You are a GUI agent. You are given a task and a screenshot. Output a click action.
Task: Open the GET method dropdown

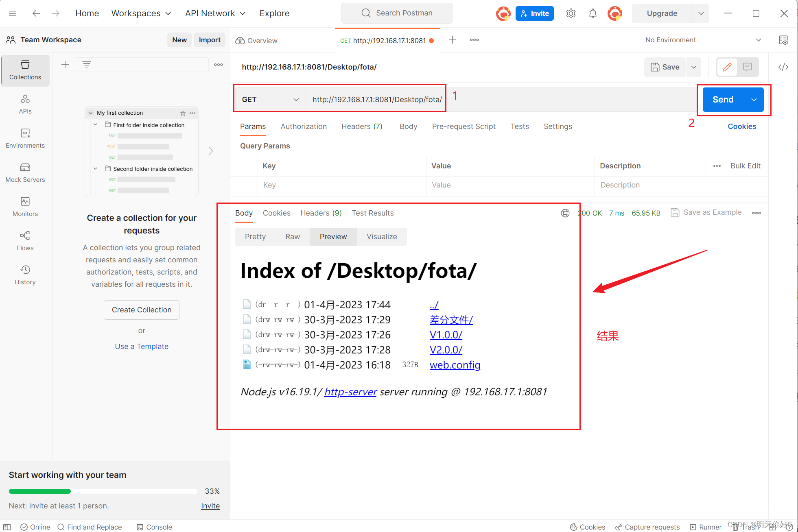pos(270,100)
